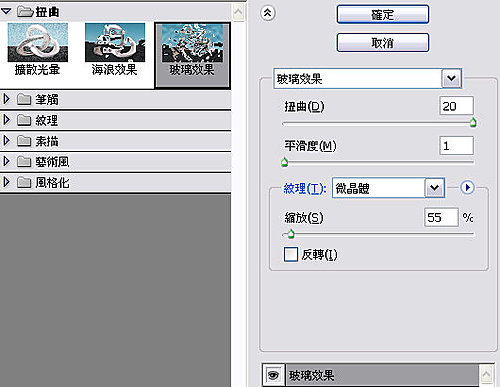This screenshot has width=500, height=387.
Task: Select the 玻璃效果 effect layer row
Action: point(382,375)
